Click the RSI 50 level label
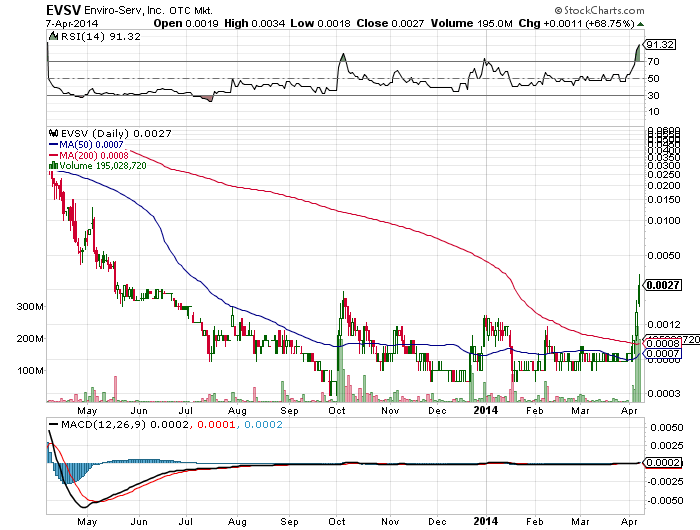 (654, 79)
